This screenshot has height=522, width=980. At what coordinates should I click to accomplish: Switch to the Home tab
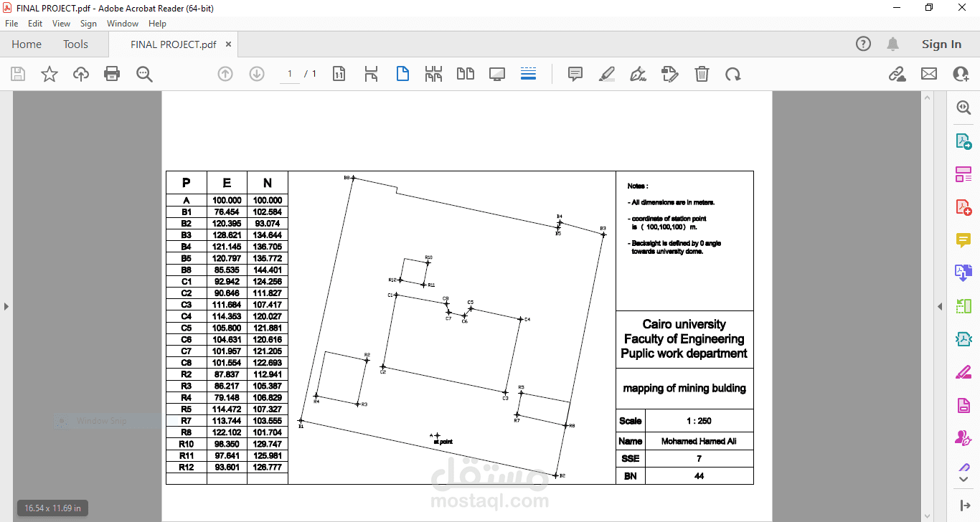tap(27, 44)
